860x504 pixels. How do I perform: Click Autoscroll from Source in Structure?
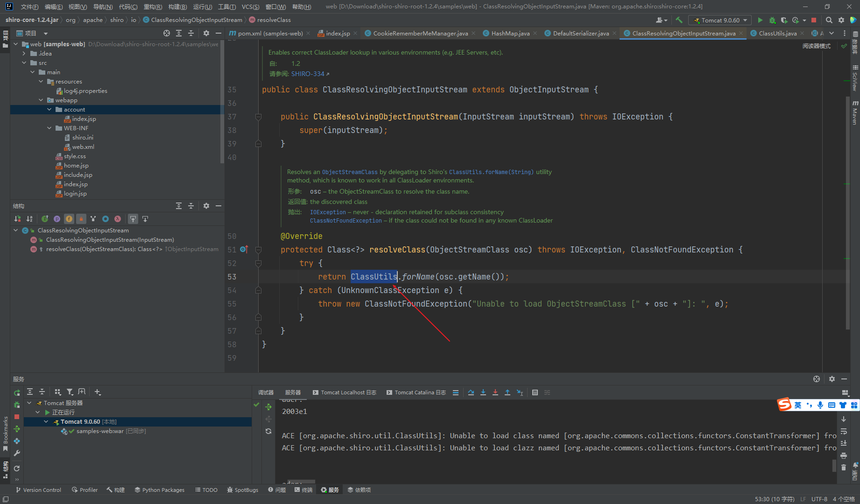pyautogui.click(x=145, y=218)
